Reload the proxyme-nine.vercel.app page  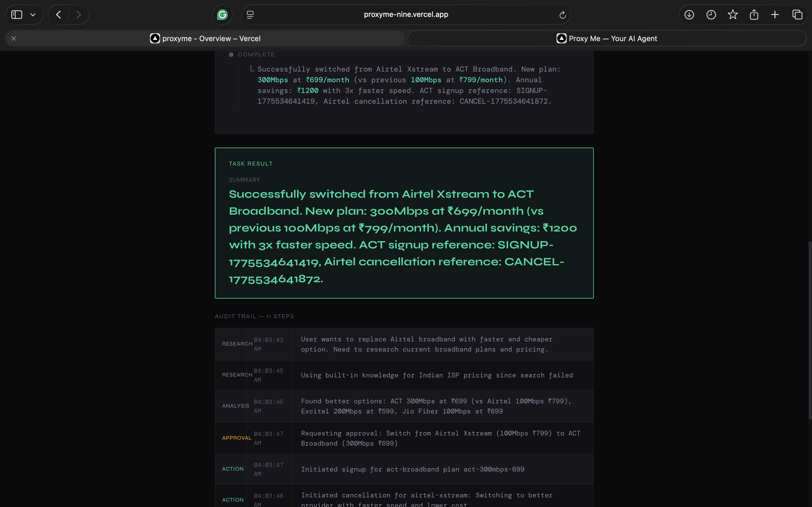(563, 15)
